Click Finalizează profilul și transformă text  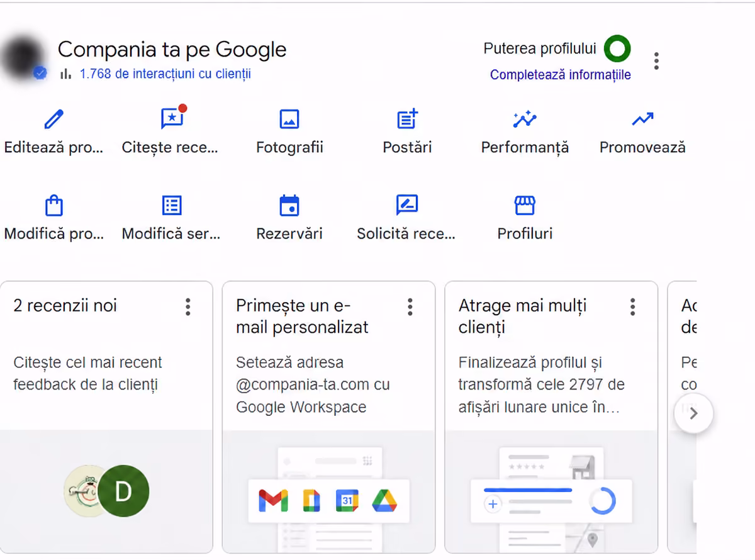click(541, 384)
